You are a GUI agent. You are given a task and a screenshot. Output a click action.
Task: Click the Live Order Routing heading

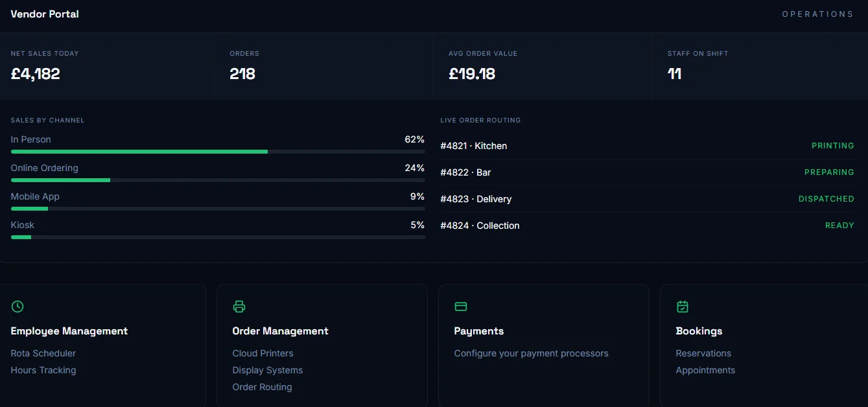[x=480, y=121]
